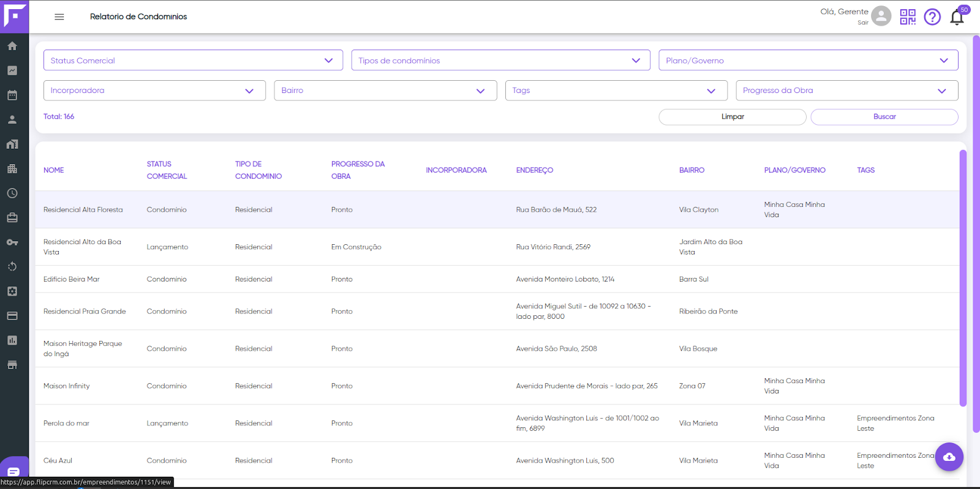Open the chat bubble at bottom left
Screen dimensions: 980x489
[14, 471]
